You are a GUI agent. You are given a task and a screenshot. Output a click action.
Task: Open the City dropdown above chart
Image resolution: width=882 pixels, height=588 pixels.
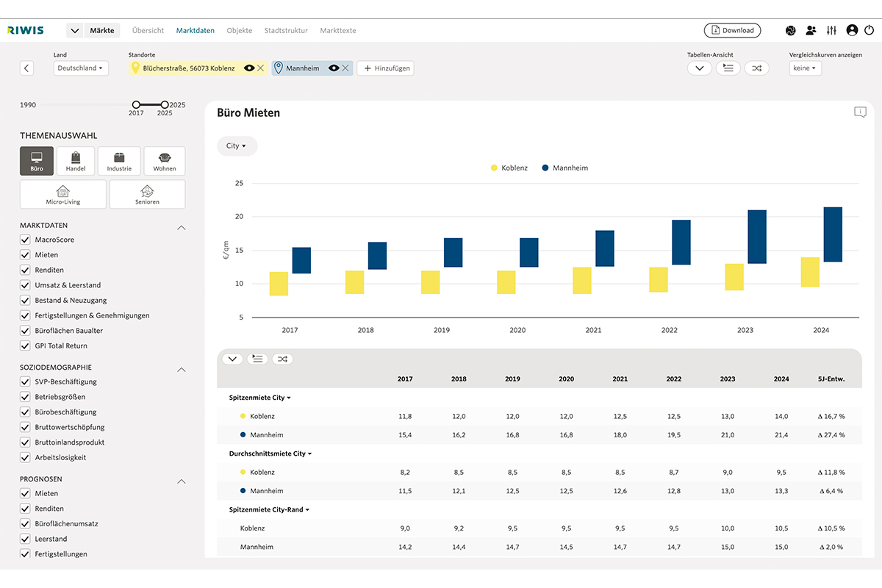point(237,146)
